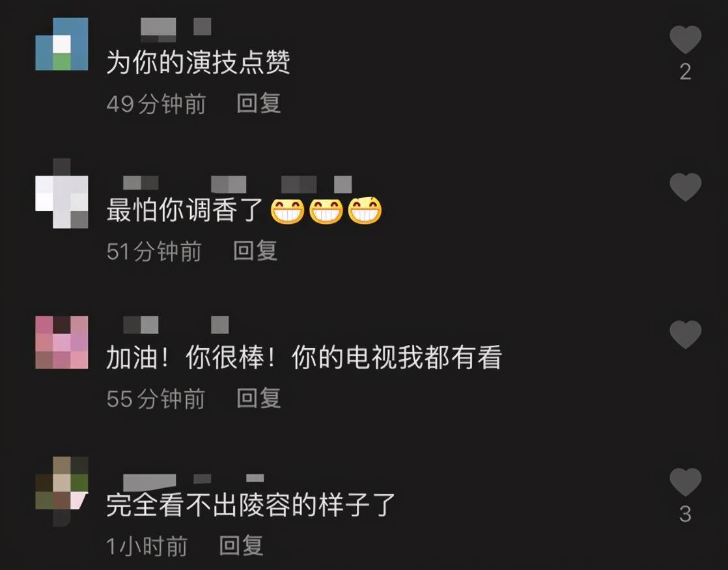Like the comment 完全看不出陵容的样子了

(x=685, y=482)
